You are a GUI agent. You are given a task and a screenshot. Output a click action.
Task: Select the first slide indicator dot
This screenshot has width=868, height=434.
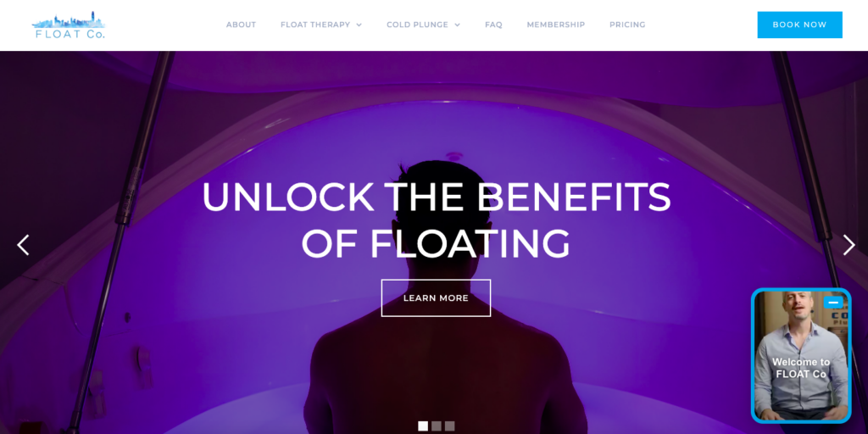423,426
